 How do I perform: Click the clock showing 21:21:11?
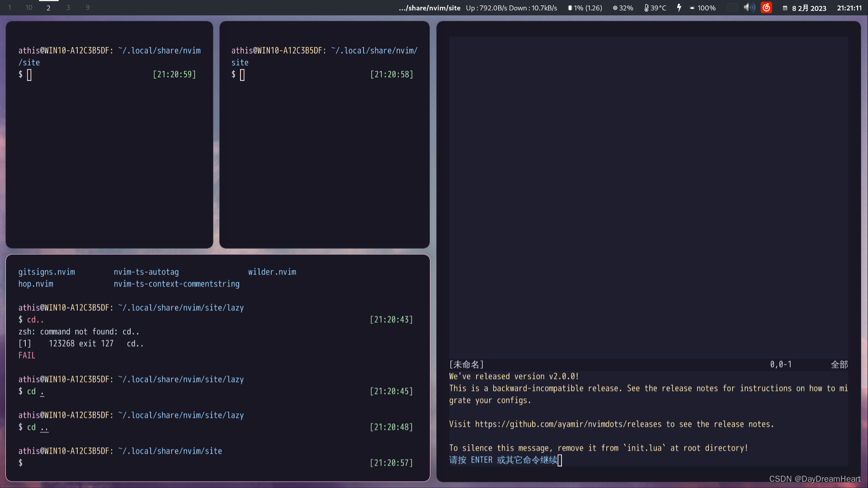849,8
